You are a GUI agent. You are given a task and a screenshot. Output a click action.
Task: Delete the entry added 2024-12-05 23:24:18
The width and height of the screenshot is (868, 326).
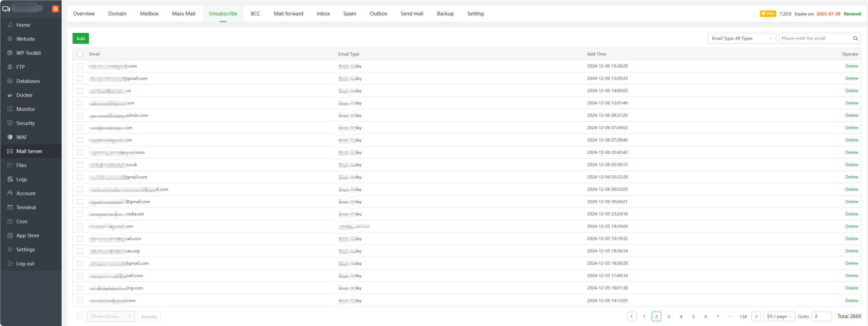tap(852, 214)
